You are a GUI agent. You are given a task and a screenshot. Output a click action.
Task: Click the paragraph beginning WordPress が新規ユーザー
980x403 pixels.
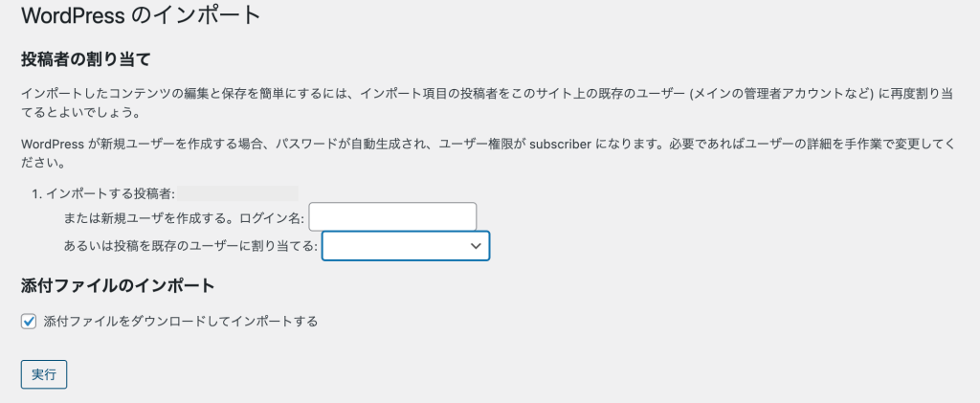tap(488, 153)
